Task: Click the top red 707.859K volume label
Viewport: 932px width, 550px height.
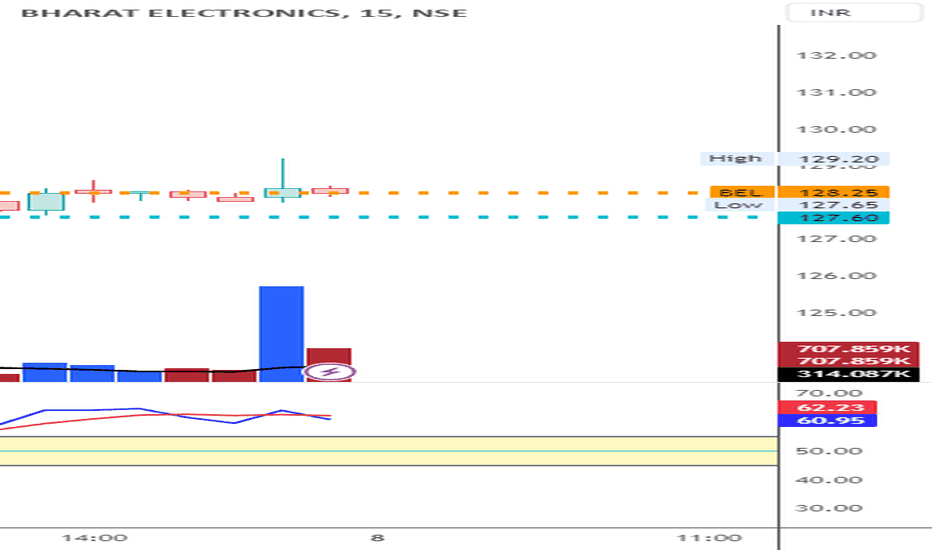Action: [848, 348]
